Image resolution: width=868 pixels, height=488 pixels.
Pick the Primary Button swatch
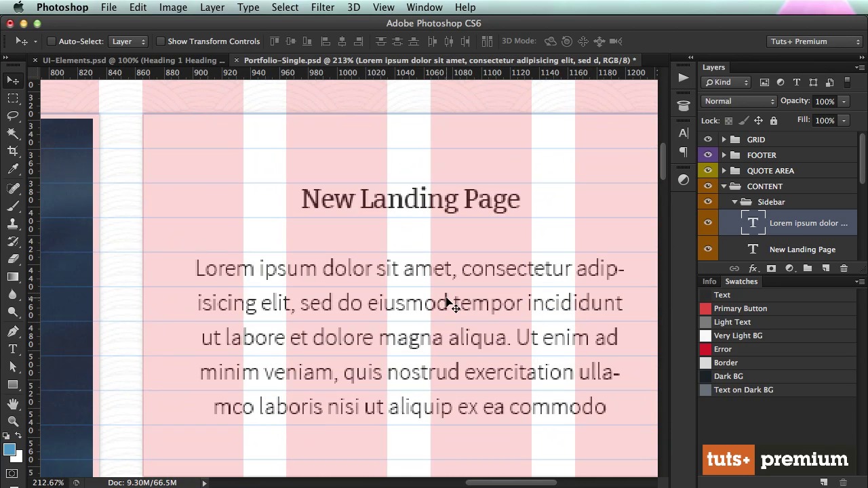(x=706, y=308)
